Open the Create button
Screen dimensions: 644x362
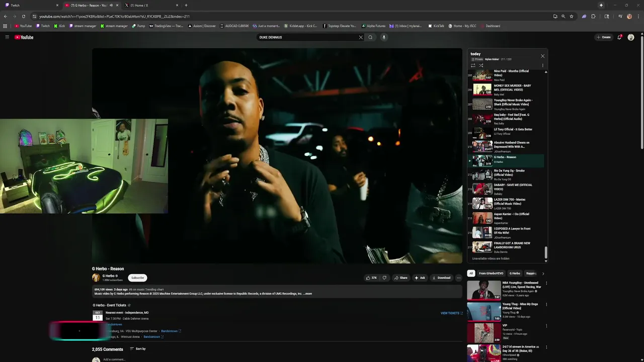click(x=604, y=37)
